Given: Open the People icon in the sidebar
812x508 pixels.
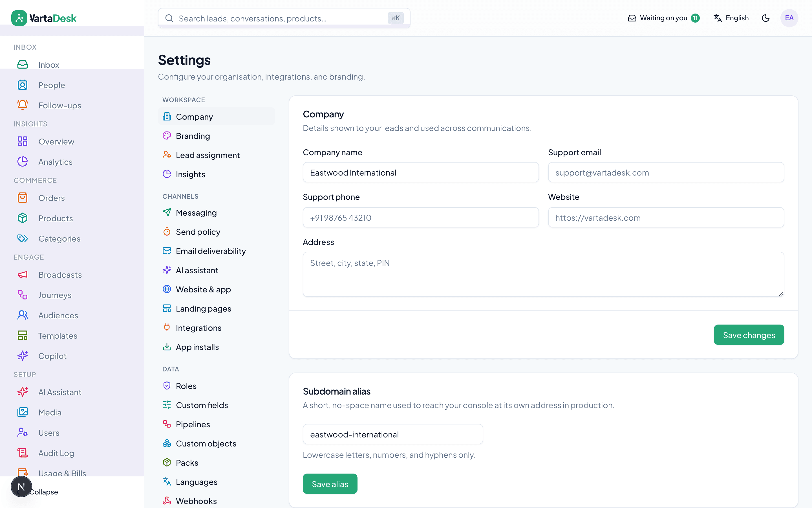Looking at the screenshot, I should (x=23, y=85).
